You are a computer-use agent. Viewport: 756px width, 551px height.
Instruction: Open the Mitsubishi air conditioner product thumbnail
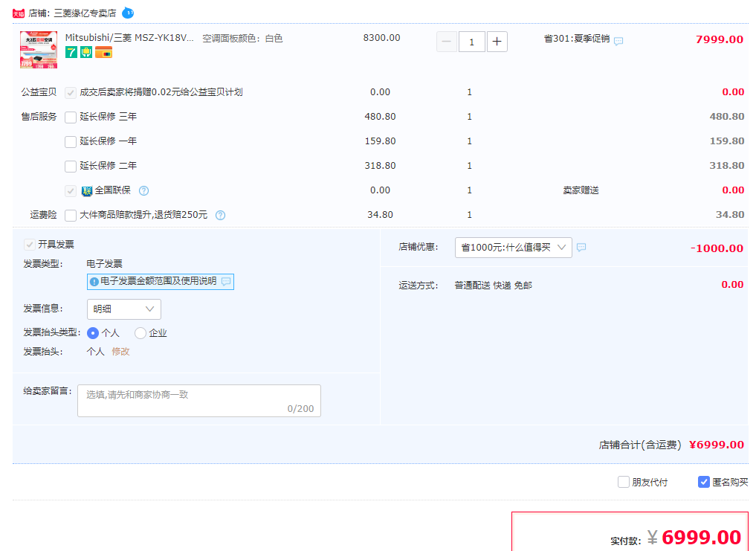pyautogui.click(x=39, y=50)
